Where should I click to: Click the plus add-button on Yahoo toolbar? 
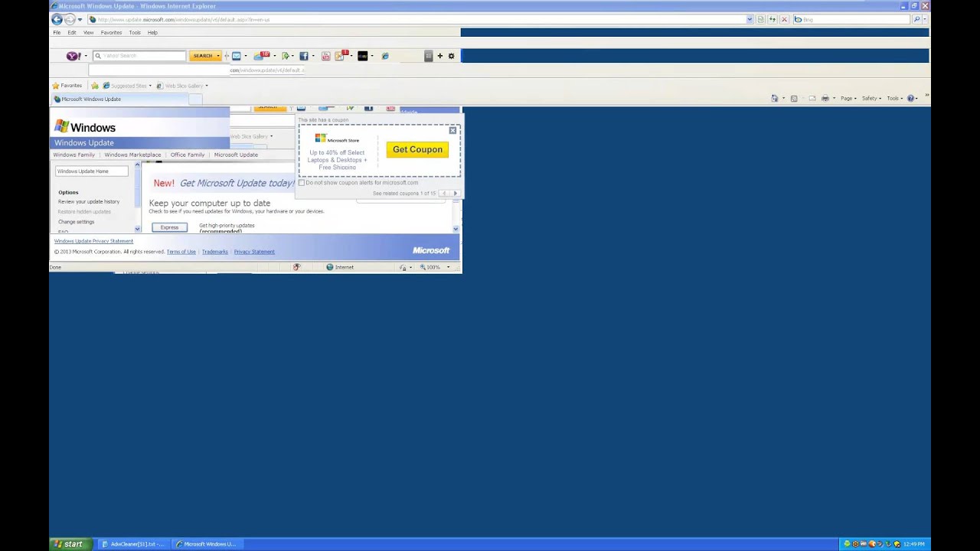point(439,56)
